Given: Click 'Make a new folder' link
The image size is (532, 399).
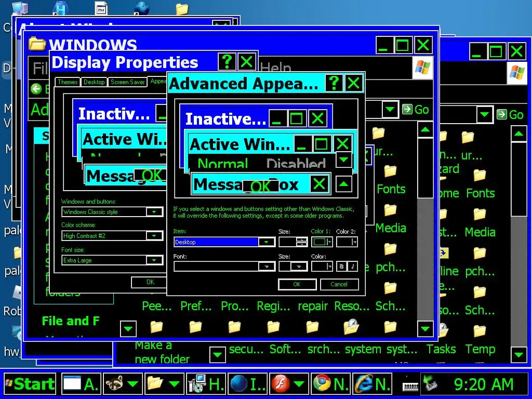Looking at the screenshot, I should coord(162,352).
